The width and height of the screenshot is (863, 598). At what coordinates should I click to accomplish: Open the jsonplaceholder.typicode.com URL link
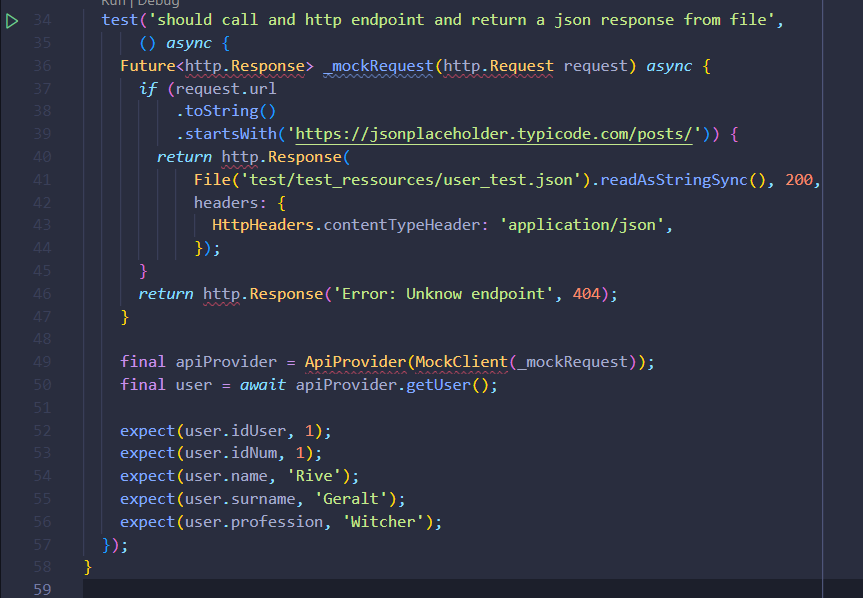click(x=494, y=134)
